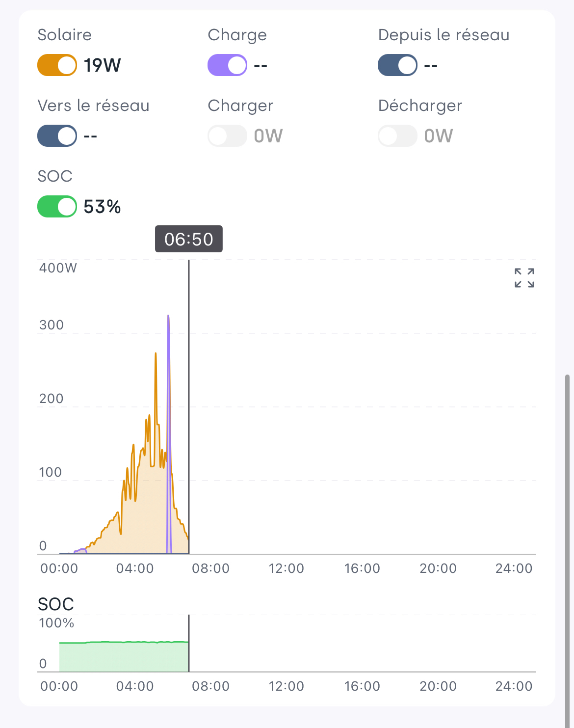Click the 53% SOC value
Image resolution: width=574 pixels, height=728 pixels.
point(102,207)
